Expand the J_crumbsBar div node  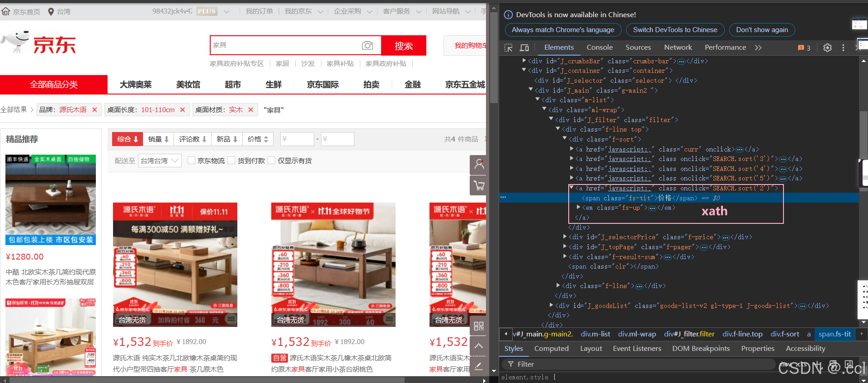point(524,60)
